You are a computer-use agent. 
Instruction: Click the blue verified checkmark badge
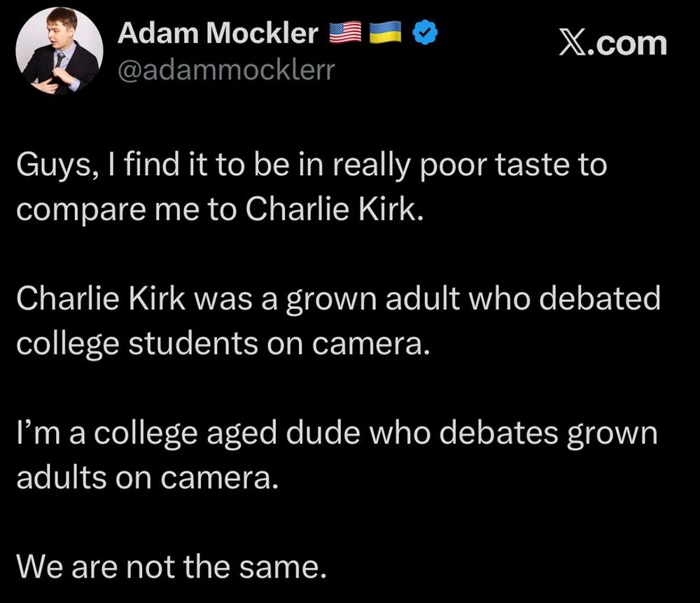[425, 33]
